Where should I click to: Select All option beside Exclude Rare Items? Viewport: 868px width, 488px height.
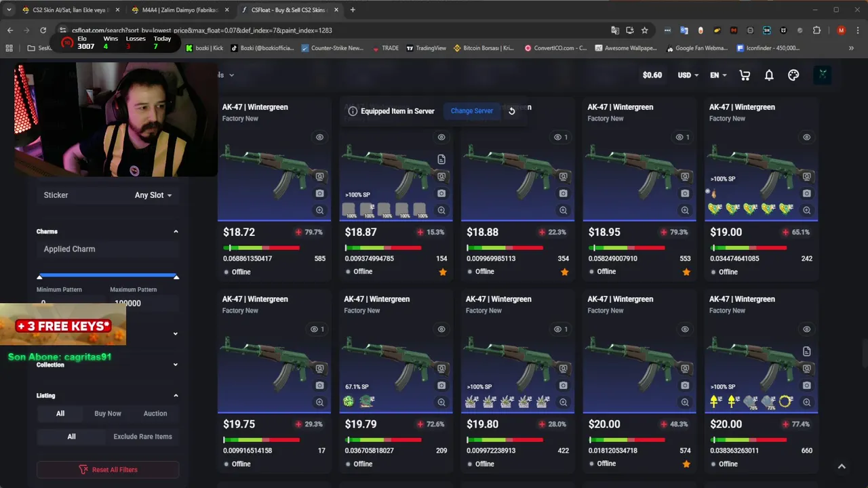(x=71, y=436)
